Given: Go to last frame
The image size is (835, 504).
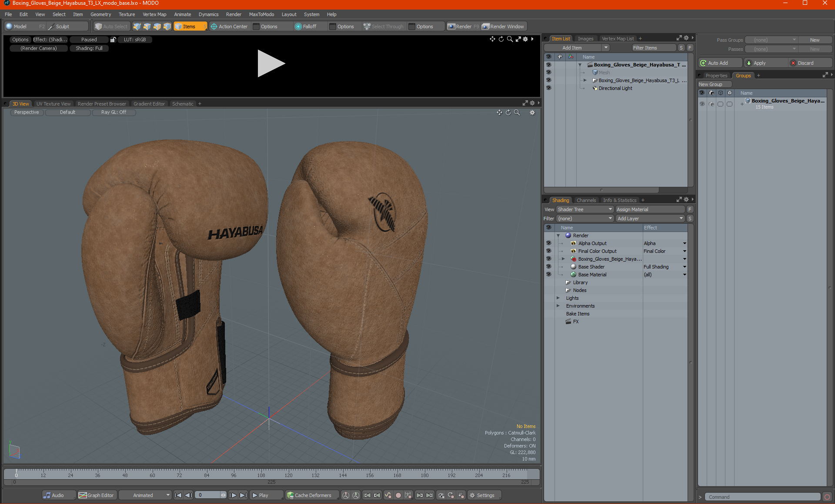Looking at the screenshot, I should (x=243, y=495).
